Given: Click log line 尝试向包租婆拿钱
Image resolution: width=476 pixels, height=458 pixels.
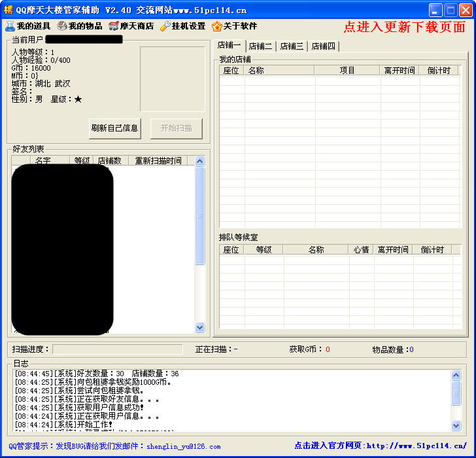Looking at the screenshot, I should (79, 391).
